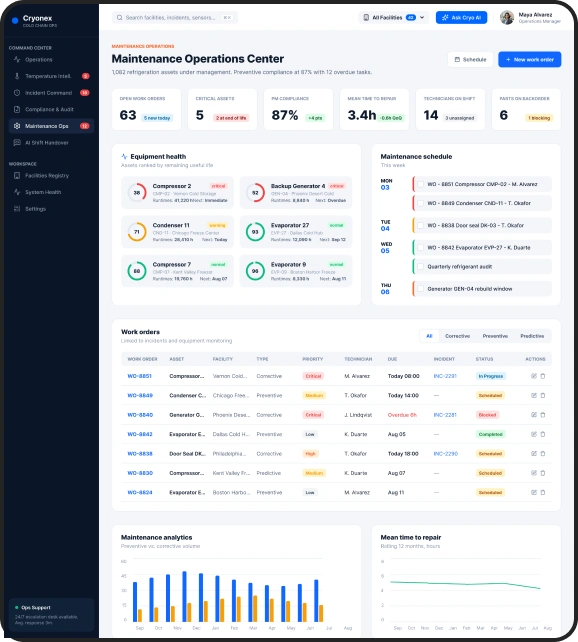Delete work order WO-8849
The image size is (578, 642).
pos(543,396)
